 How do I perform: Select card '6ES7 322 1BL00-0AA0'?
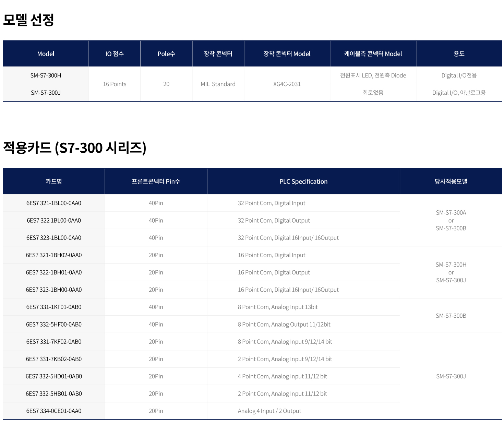pyautogui.click(x=54, y=220)
